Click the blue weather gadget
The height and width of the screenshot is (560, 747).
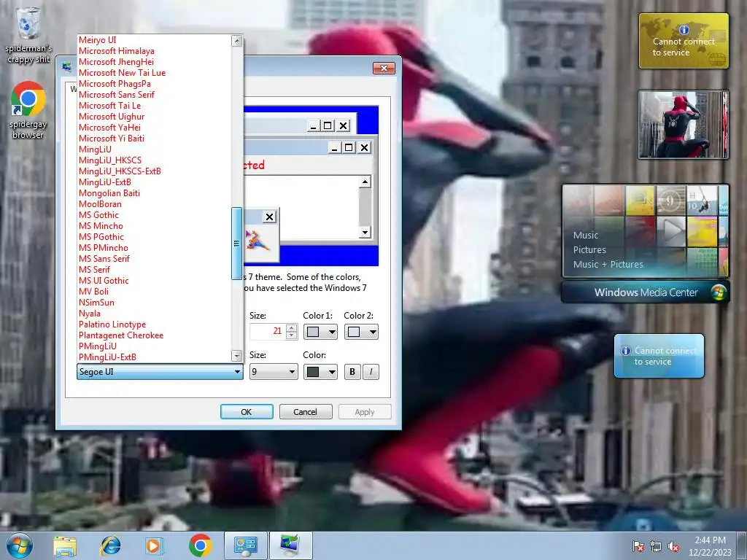pyautogui.click(x=659, y=356)
